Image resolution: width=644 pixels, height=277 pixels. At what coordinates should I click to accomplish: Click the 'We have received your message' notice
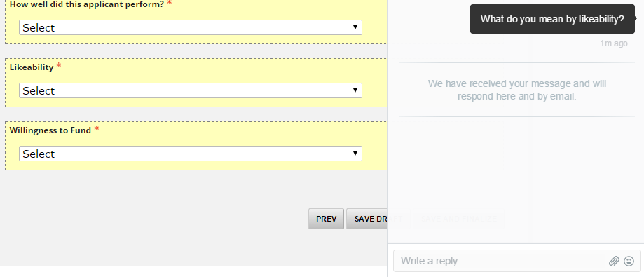(x=517, y=90)
